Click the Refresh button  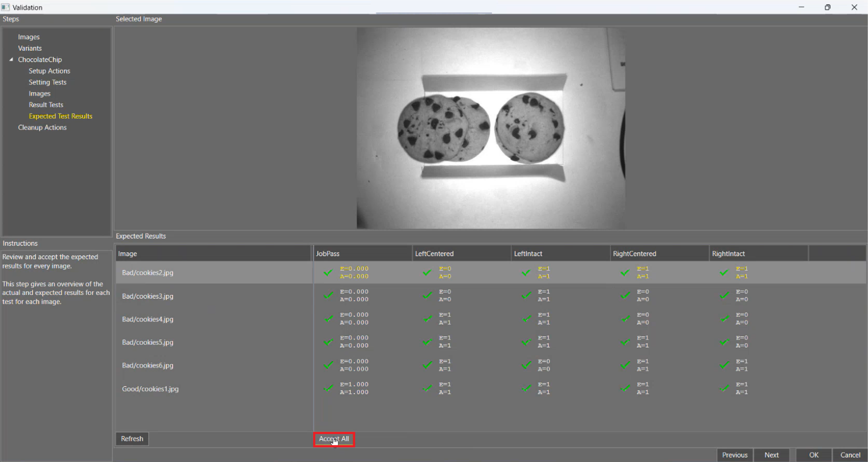(132, 438)
